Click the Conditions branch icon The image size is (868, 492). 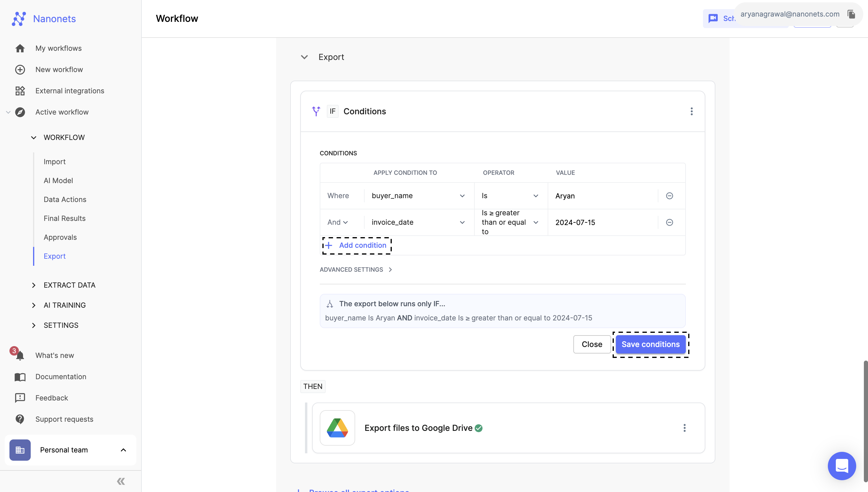(316, 111)
